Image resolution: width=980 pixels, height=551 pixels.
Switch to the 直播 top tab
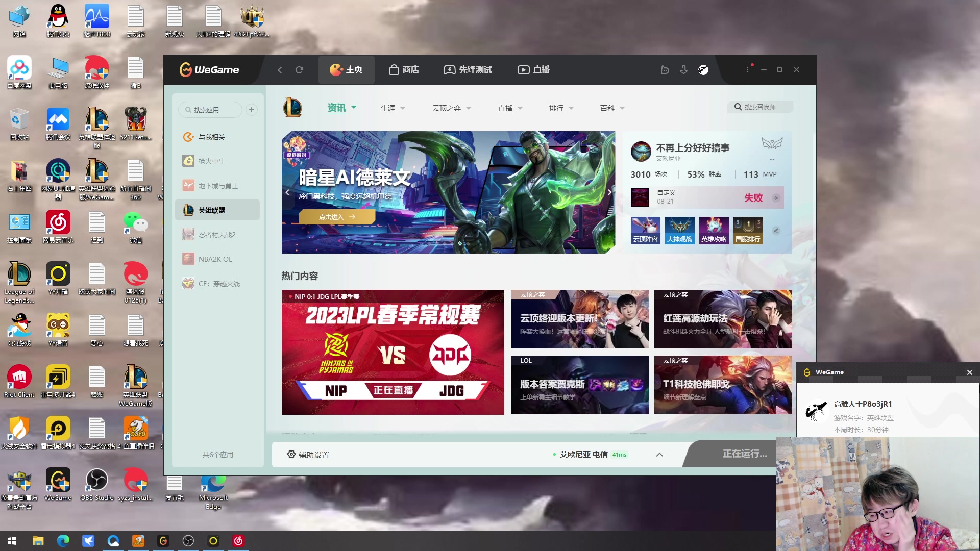coord(533,70)
